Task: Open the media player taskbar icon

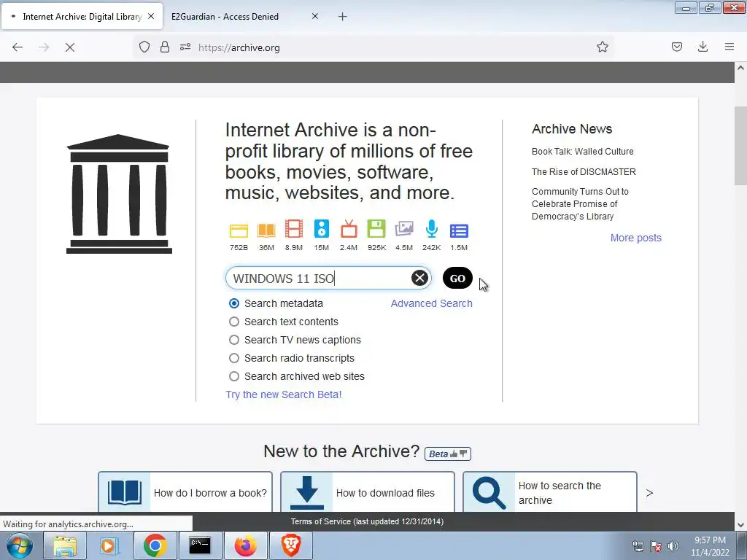Action: [x=109, y=545]
